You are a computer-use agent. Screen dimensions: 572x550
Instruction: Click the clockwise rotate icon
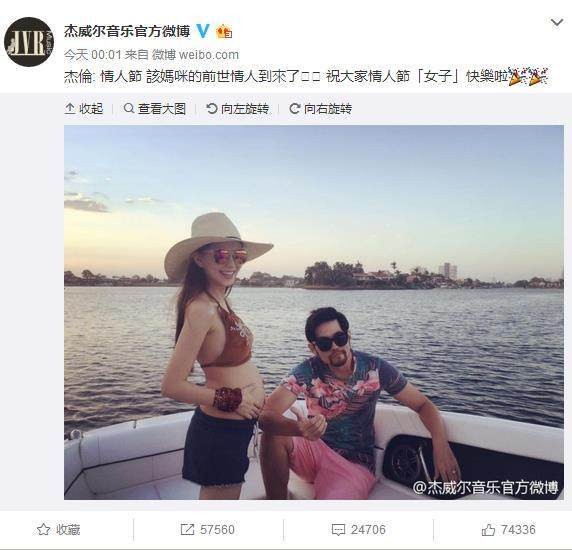tap(294, 108)
